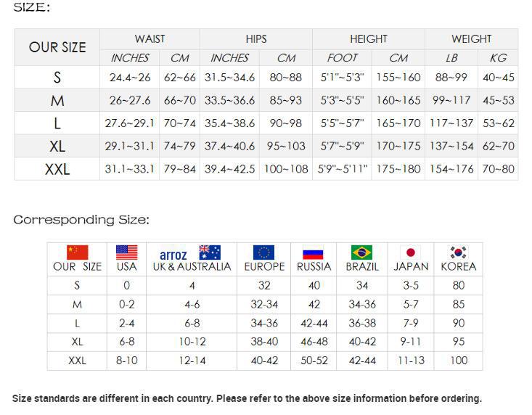The height and width of the screenshot is (415, 532).
Task: Select the HEIGHT column header
Action: 369,39
